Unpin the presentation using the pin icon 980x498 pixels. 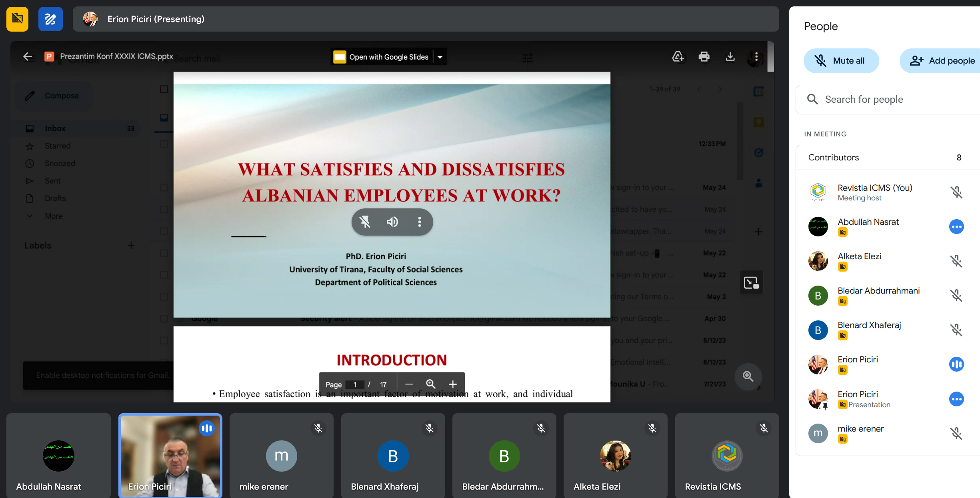coord(365,222)
